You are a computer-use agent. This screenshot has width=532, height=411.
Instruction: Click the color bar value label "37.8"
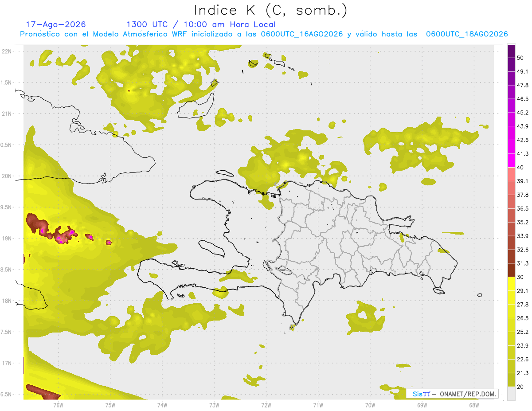pos(523,195)
